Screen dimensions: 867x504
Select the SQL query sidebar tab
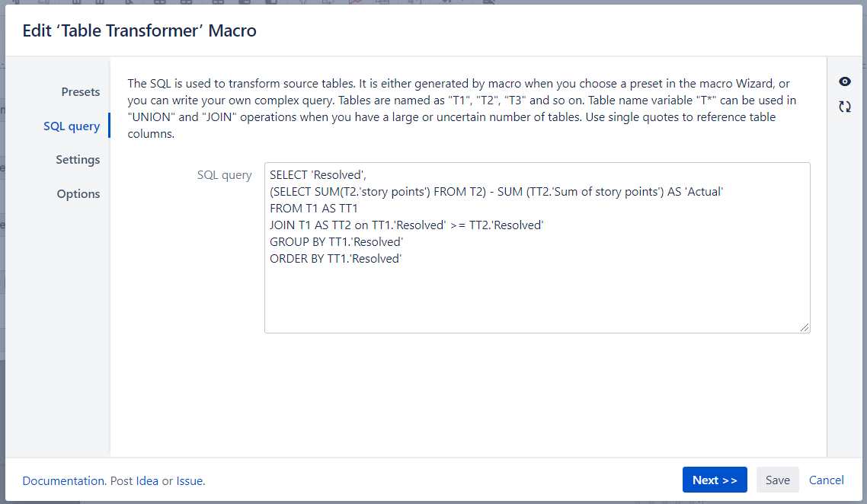(x=72, y=126)
